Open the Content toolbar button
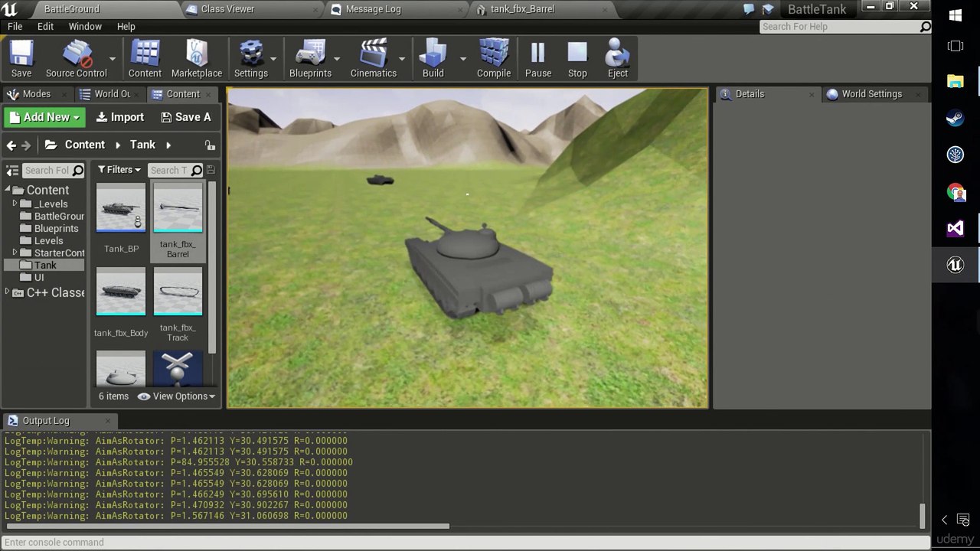The image size is (980, 551). tap(145, 59)
